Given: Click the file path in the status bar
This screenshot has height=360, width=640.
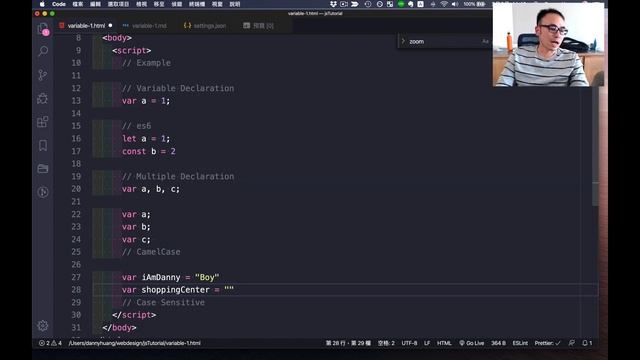Looking at the screenshot, I should coord(135,343).
